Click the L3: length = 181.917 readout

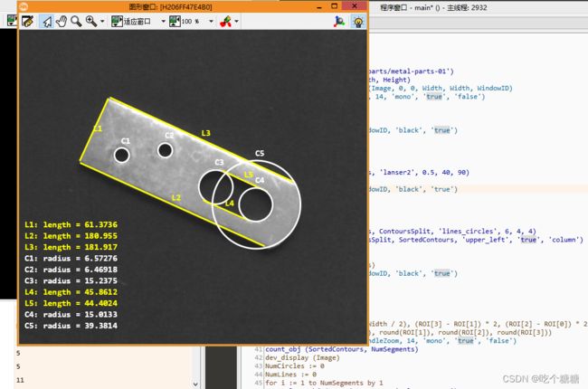click(x=71, y=247)
